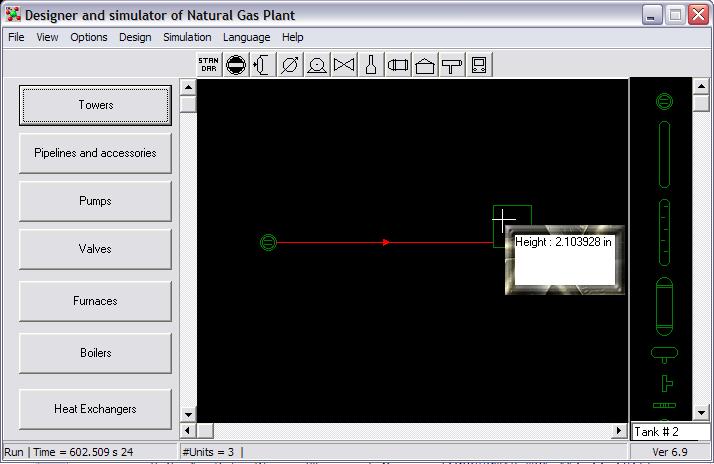Select the flask-shaped furnace toolbar icon
This screenshot has width=714, height=464.
coord(371,65)
